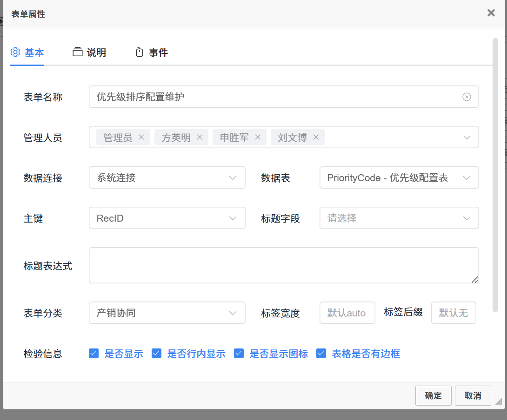Remove the 申胜军 tag
This screenshot has width=507, height=420.
tap(258, 138)
